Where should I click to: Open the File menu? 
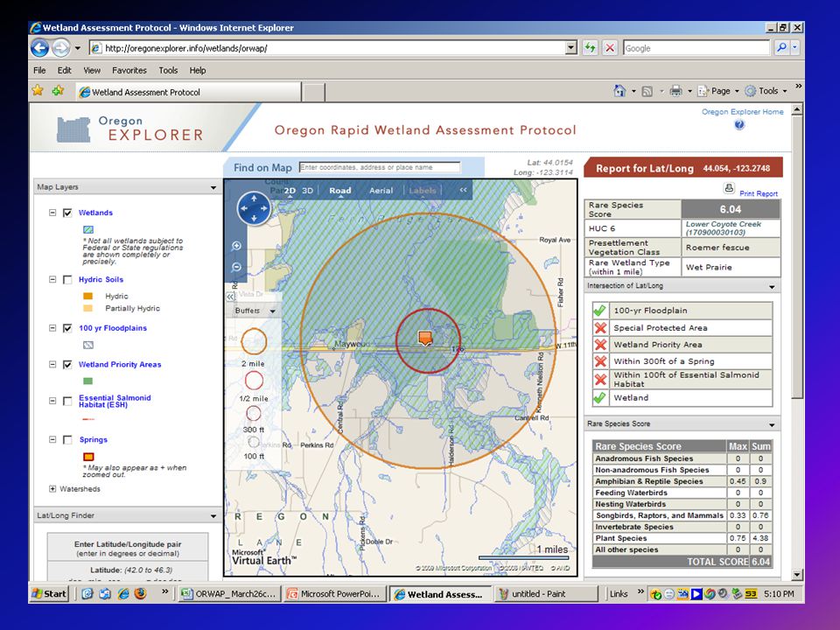[x=39, y=70]
